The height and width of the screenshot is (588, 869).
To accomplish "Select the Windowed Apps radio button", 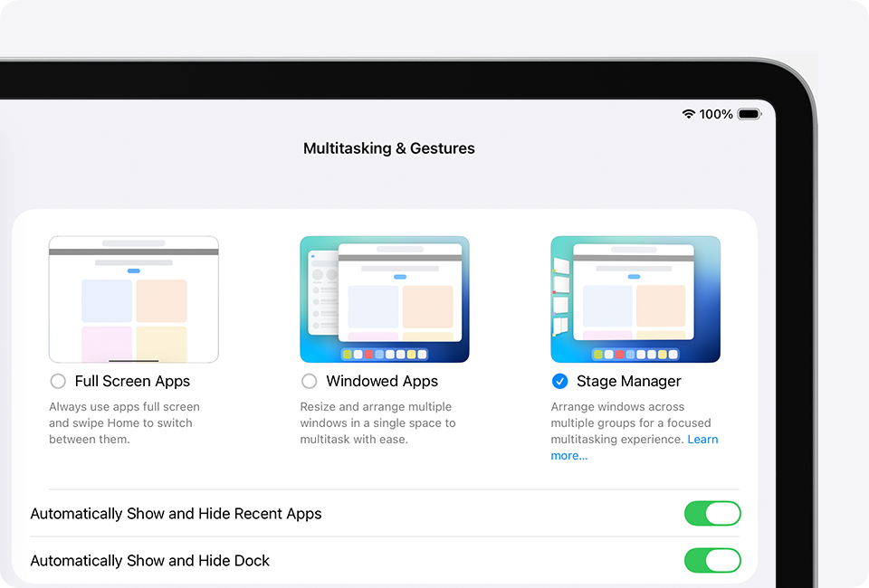I will [310, 381].
